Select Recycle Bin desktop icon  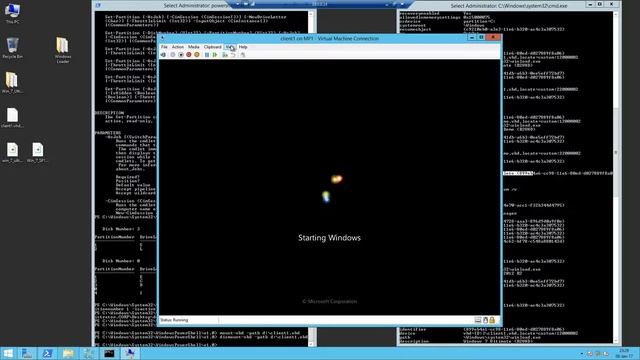[12, 48]
